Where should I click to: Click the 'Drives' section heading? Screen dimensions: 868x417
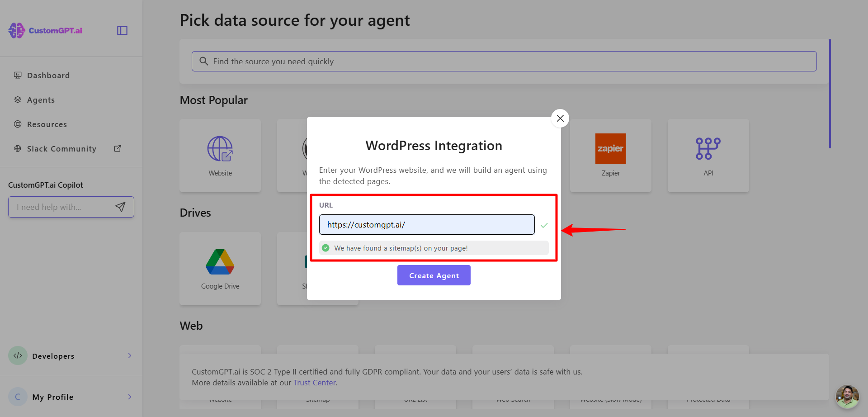pyautogui.click(x=195, y=213)
